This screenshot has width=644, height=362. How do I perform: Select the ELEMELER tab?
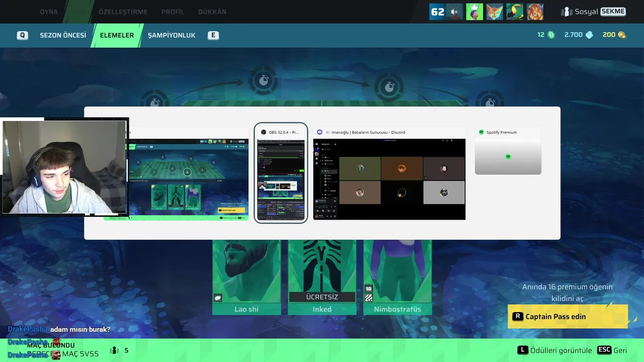coord(117,35)
